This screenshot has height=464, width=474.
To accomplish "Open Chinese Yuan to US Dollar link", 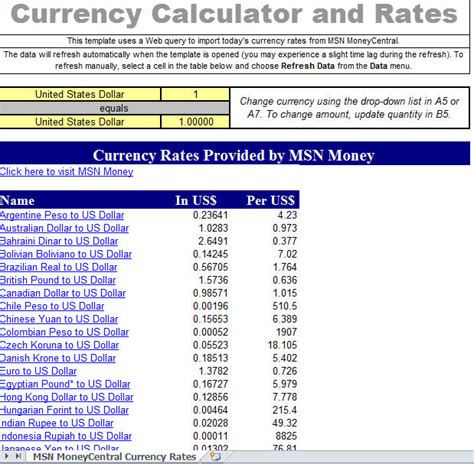I will pos(59,319).
